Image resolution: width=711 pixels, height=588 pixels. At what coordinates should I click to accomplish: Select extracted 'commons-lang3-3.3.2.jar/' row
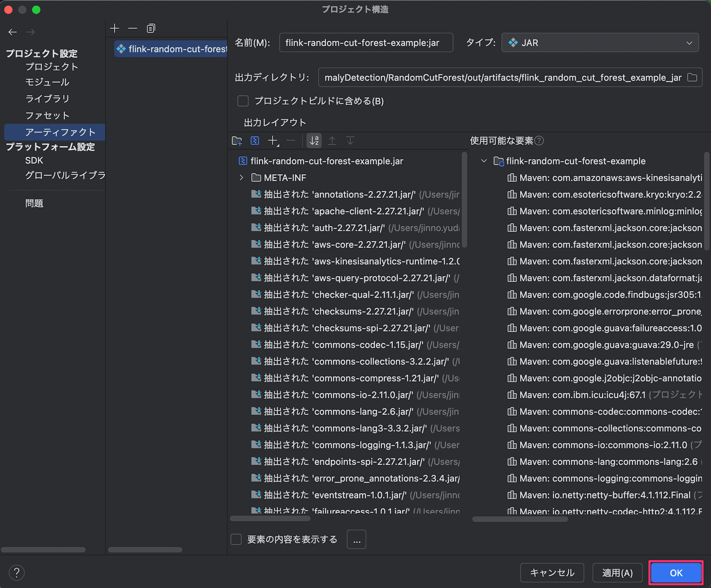tap(355, 428)
